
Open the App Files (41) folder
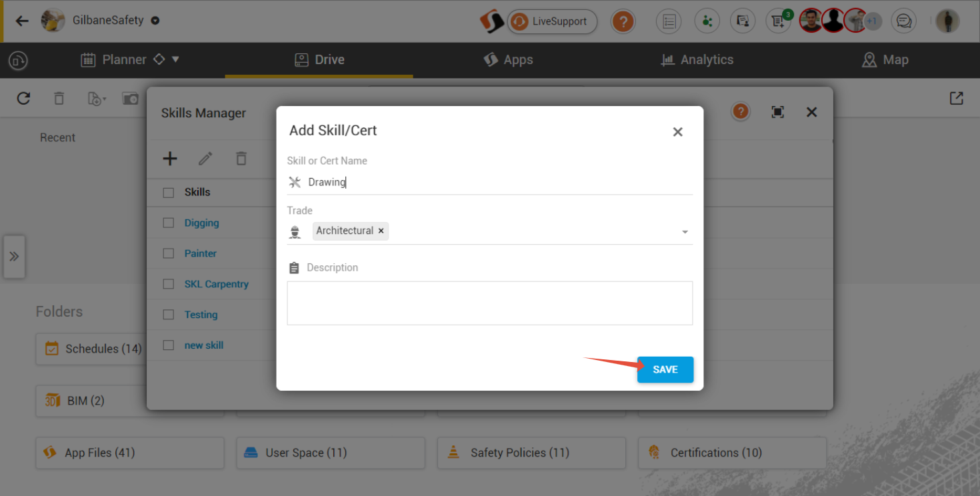[x=130, y=453]
